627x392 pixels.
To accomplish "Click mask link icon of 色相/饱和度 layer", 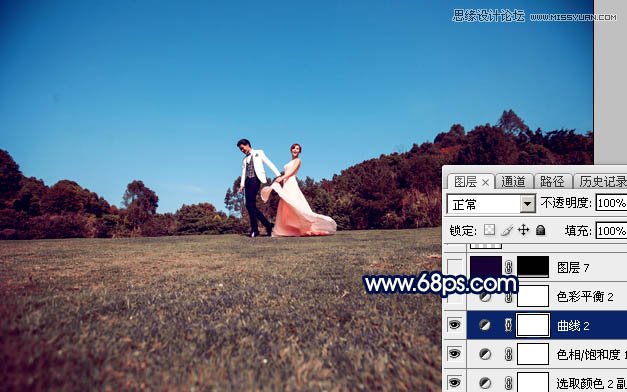I will (x=508, y=354).
